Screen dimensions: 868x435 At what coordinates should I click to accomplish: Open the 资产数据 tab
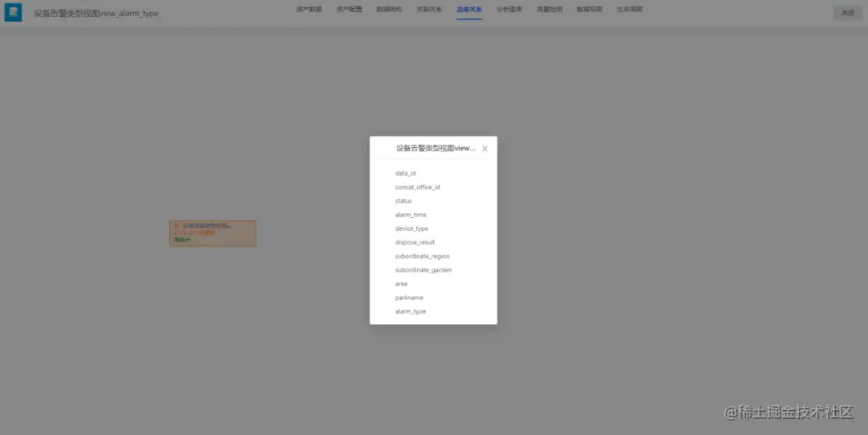(x=309, y=10)
